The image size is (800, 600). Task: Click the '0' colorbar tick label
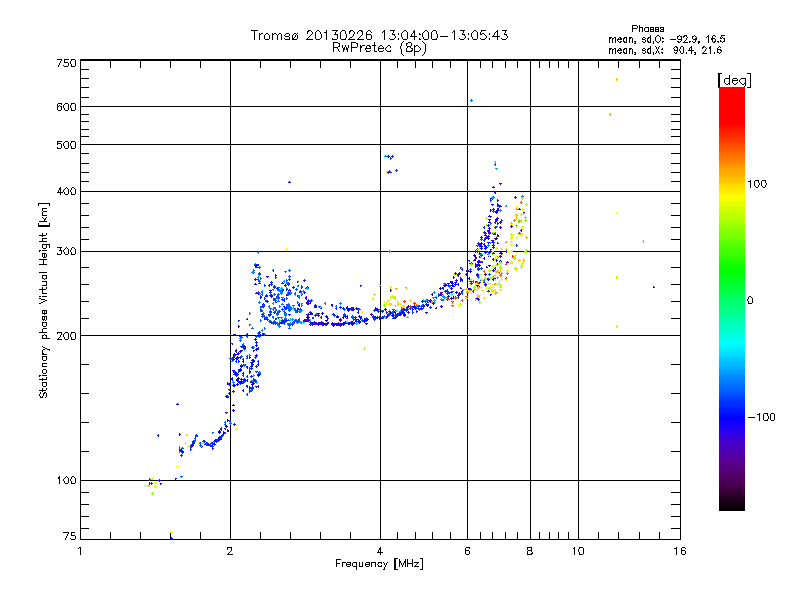[750, 301]
